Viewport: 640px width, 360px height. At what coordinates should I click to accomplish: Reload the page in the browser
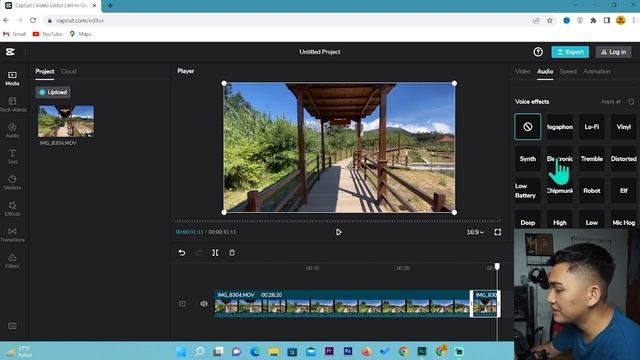point(33,20)
